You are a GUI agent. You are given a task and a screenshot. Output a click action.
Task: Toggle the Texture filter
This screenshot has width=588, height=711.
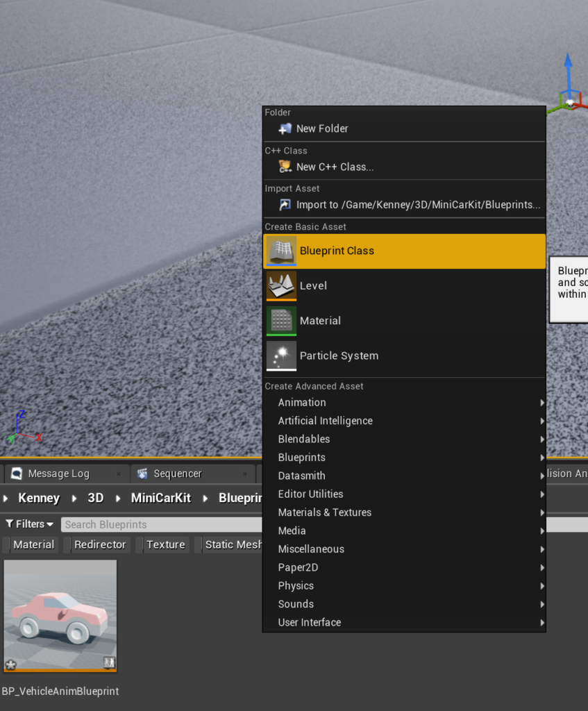click(x=165, y=544)
